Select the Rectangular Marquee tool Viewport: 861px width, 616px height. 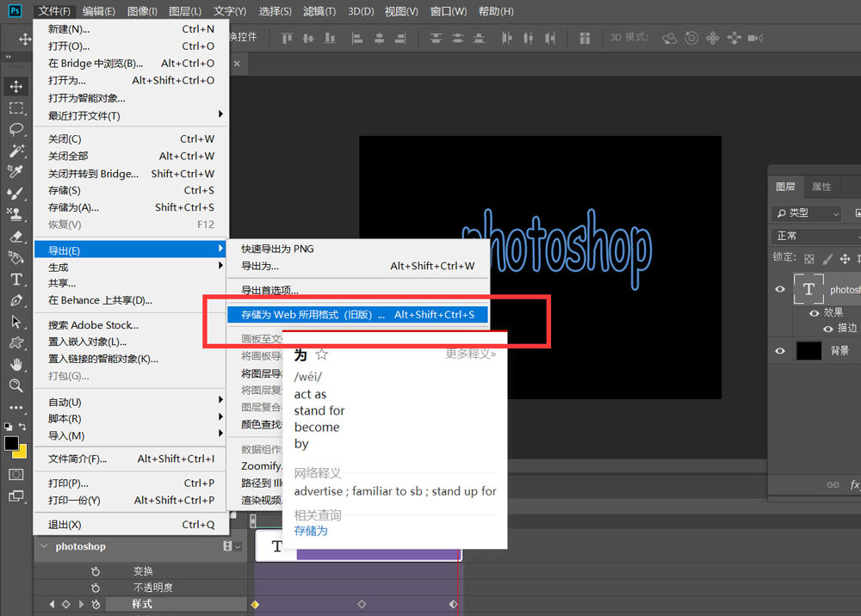coord(15,108)
